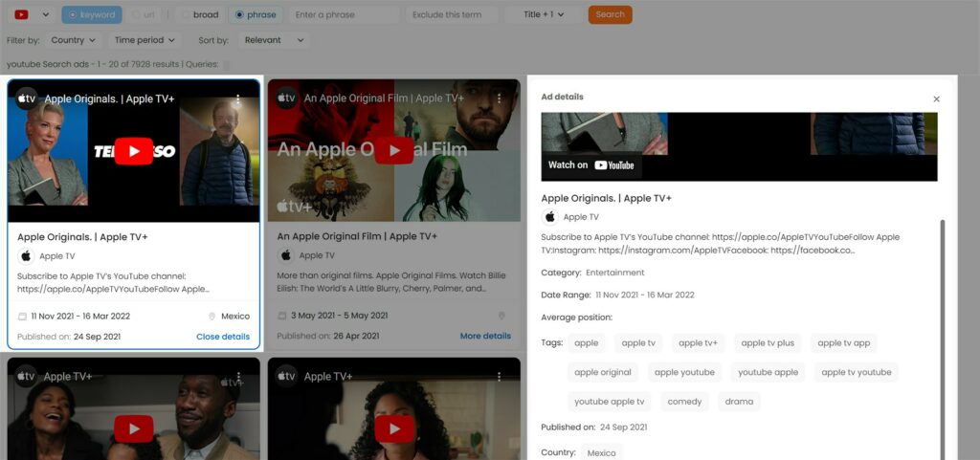
Task: Click Apple TV logo on bottom-left video
Action: click(26, 377)
